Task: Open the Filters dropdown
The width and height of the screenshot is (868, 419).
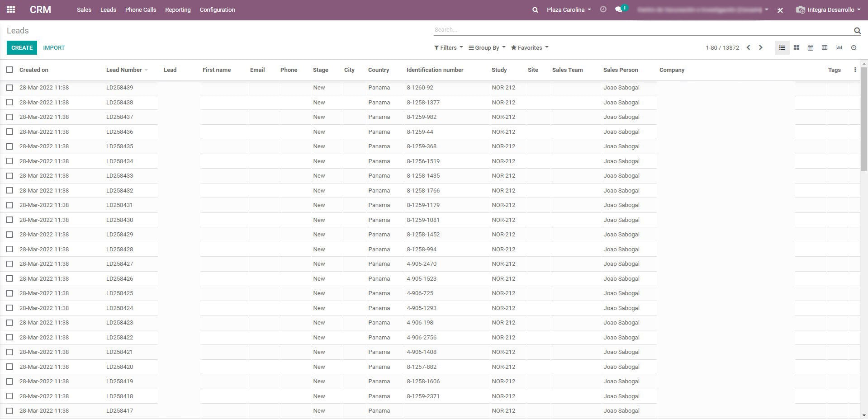Action: pyautogui.click(x=448, y=47)
